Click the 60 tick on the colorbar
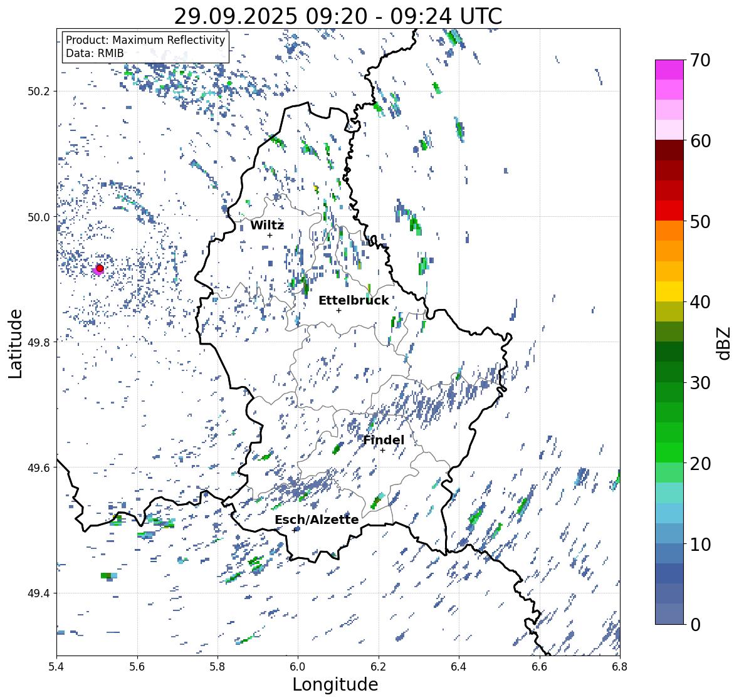This screenshot has width=739, height=700. (x=700, y=141)
